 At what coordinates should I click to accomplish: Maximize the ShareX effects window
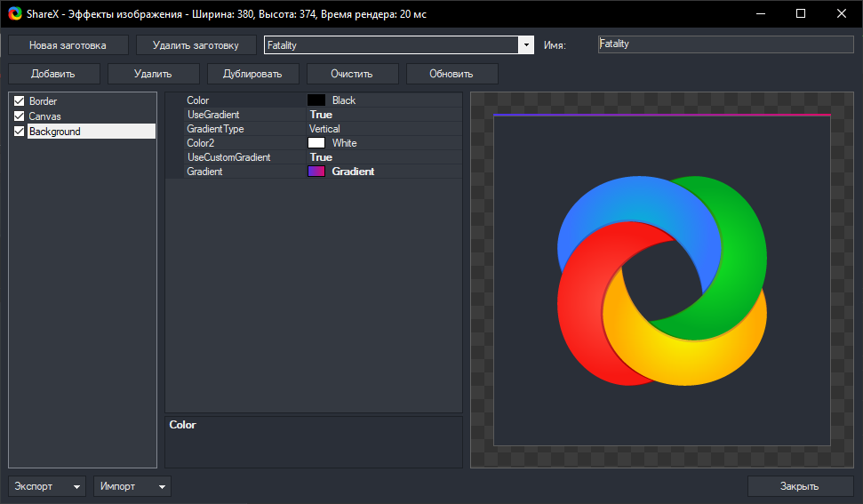tap(801, 13)
